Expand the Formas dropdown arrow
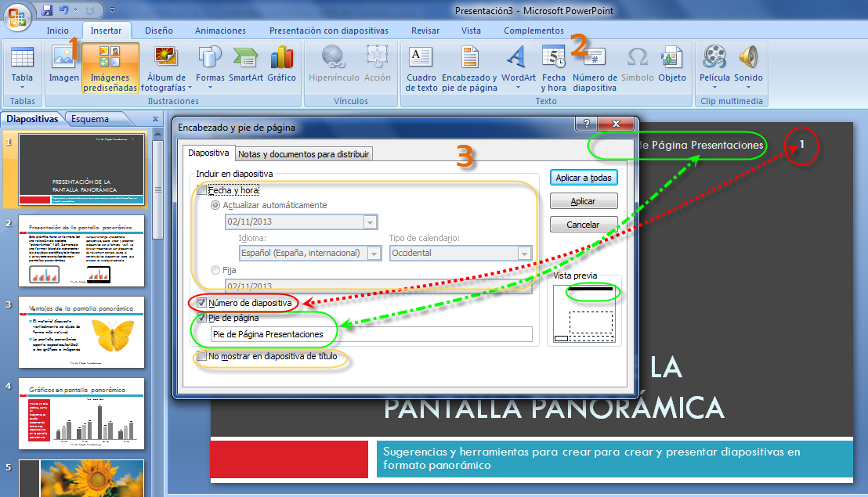868x497 pixels. (x=211, y=88)
